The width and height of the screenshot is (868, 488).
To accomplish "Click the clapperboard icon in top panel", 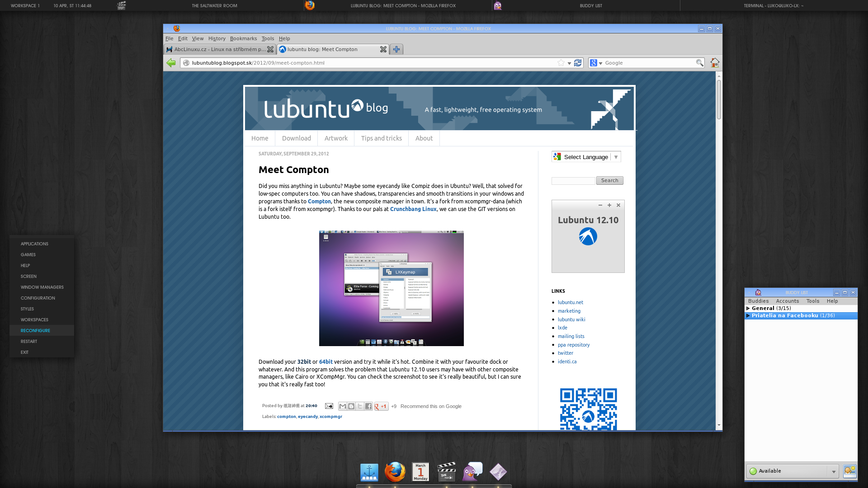I will point(122,5).
